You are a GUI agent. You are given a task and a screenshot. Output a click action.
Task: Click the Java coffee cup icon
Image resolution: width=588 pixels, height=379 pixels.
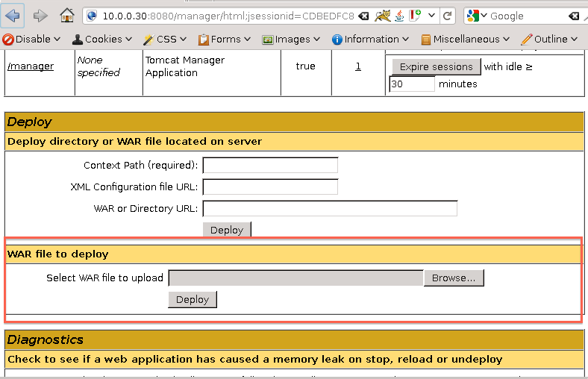point(400,15)
